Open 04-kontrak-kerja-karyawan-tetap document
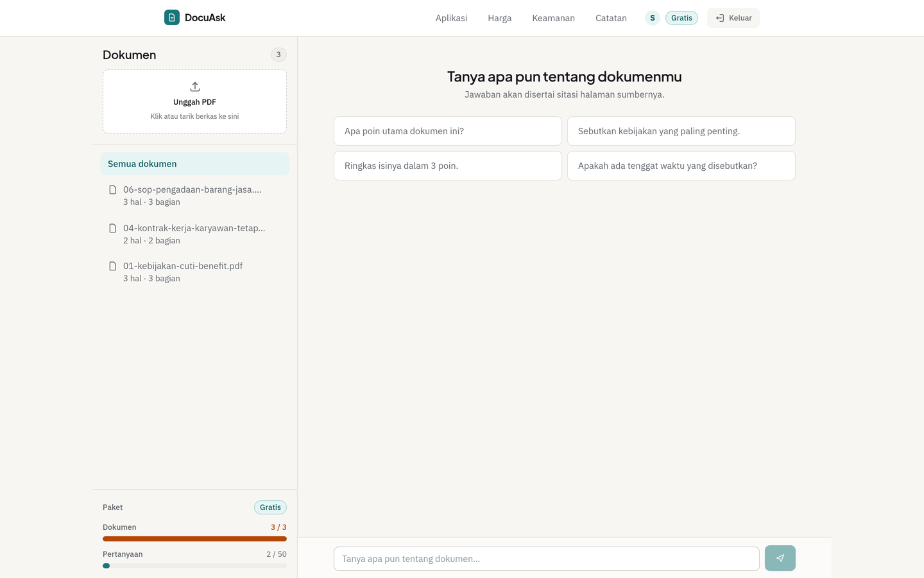Image resolution: width=924 pixels, height=578 pixels. click(x=194, y=234)
